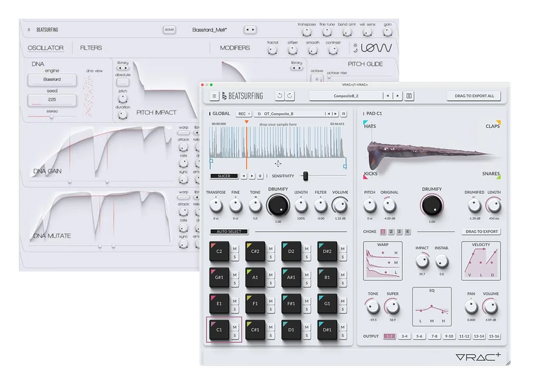The width and height of the screenshot is (536, 392).
Task: Click DRAG TO EXPORT ALL button
Action: (x=474, y=96)
